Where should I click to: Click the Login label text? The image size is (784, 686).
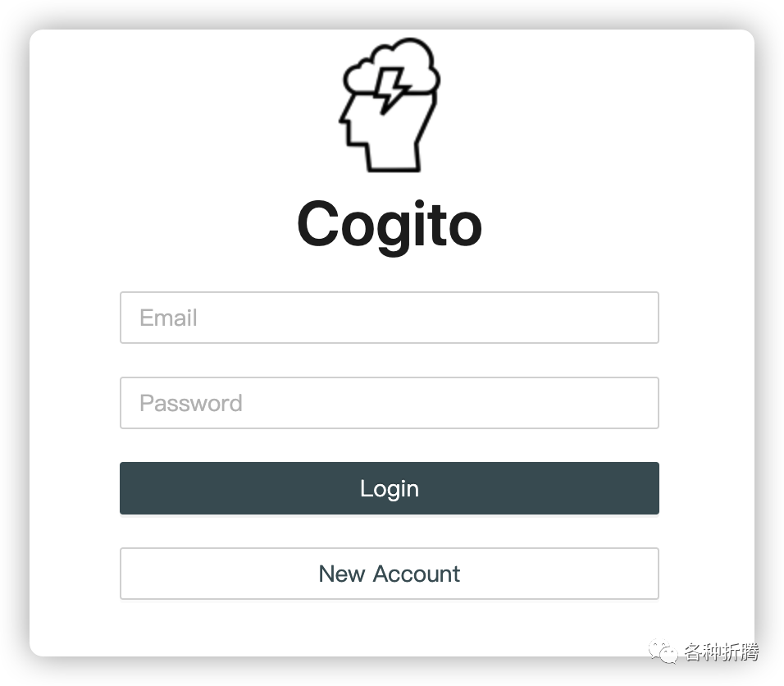coord(390,489)
